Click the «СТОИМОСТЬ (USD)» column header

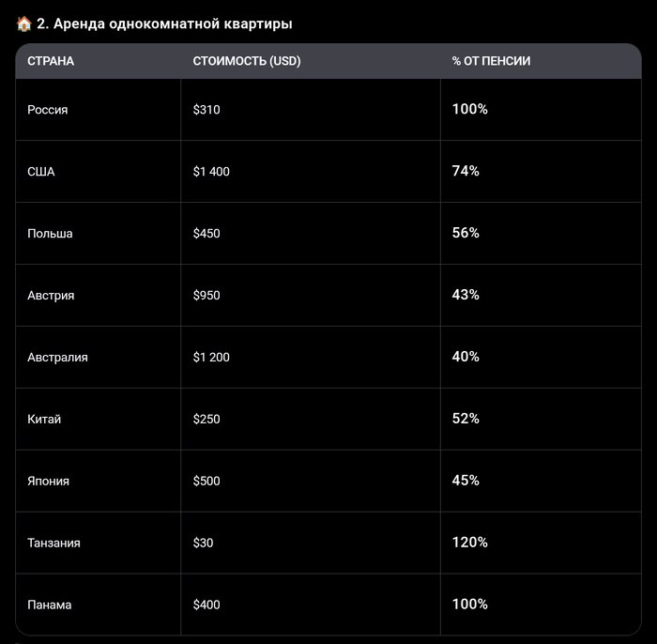(x=247, y=61)
